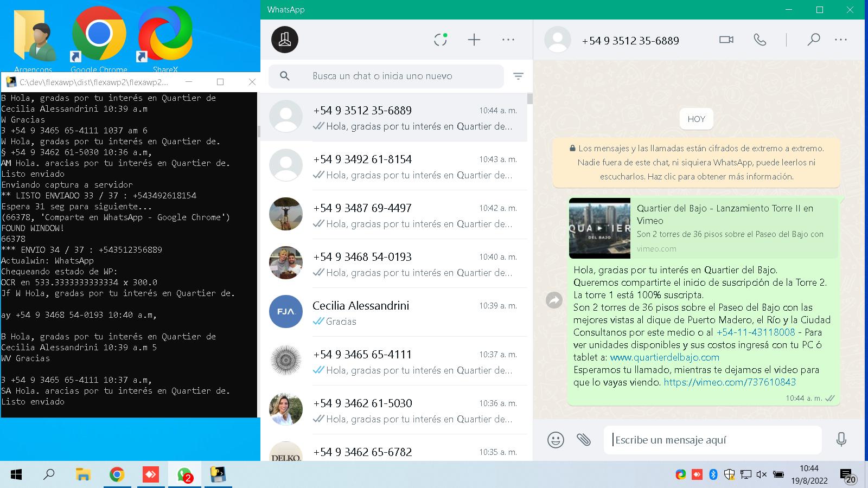
Task: Search within the open conversation
Action: (813, 40)
